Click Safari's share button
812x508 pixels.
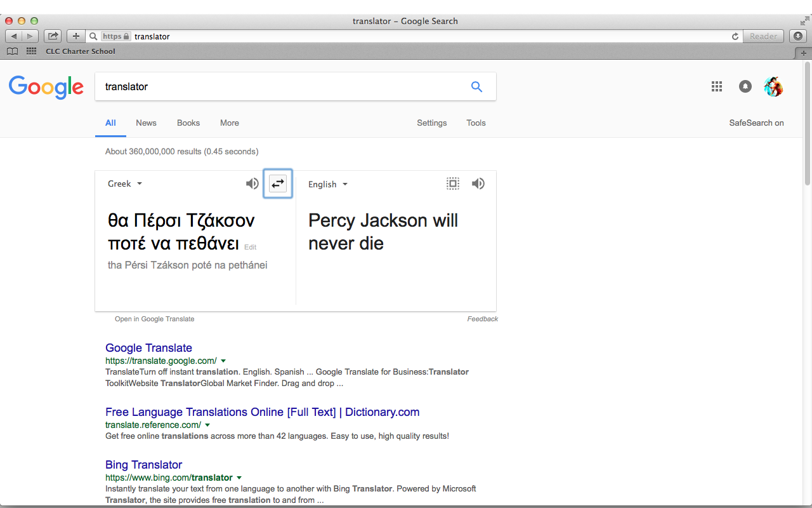point(53,36)
